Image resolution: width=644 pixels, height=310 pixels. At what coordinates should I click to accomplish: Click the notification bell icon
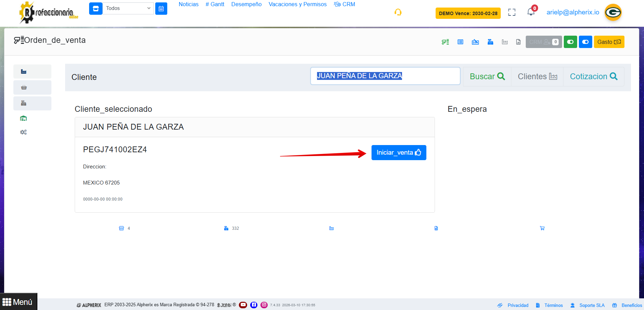(531, 12)
